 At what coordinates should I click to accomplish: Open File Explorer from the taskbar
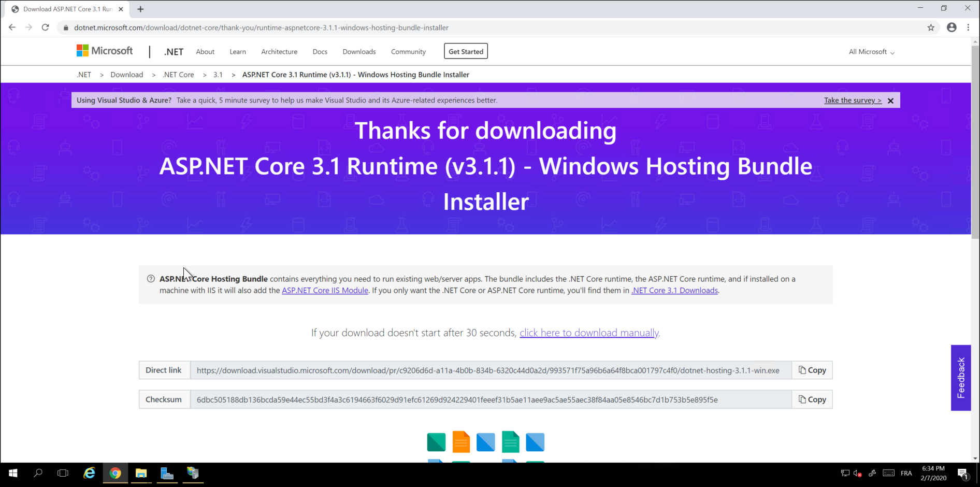(141, 473)
